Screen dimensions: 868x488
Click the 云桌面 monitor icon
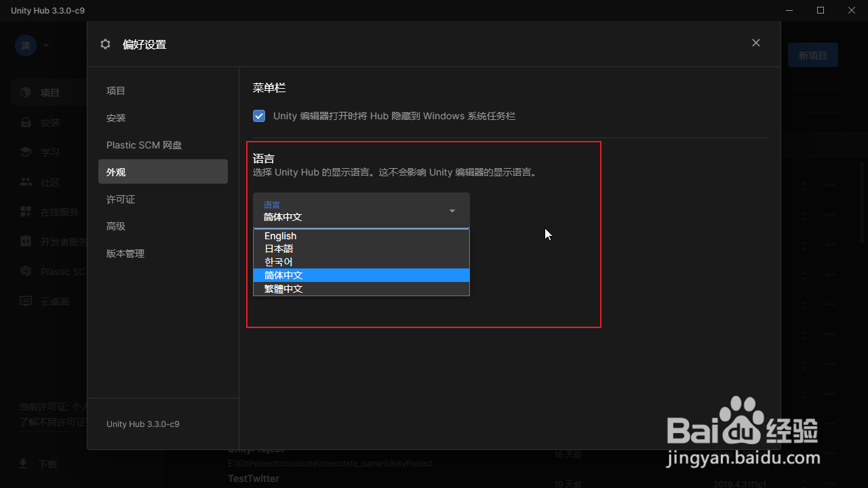(x=26, y=302)
